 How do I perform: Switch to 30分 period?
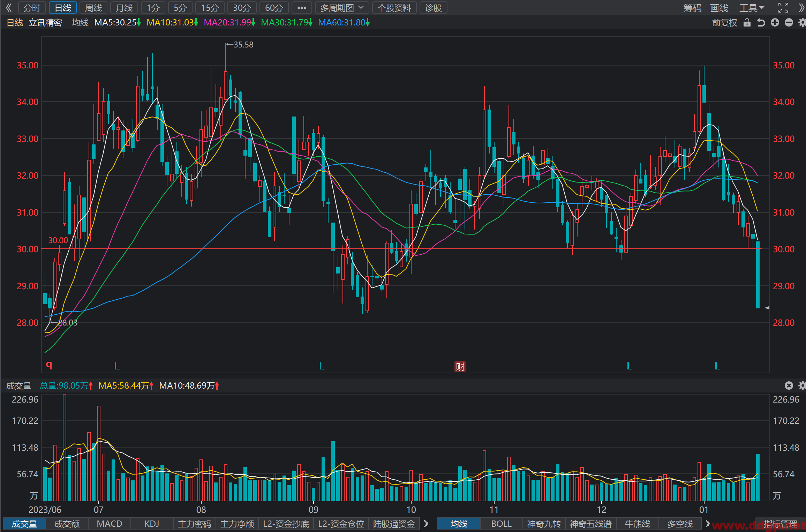pyautogui.click(x=242, y=8)
